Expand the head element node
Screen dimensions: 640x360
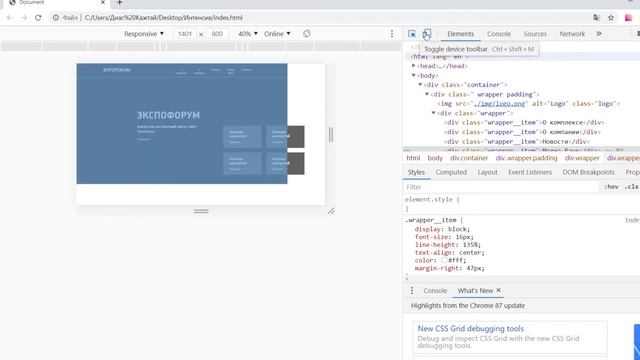[413, 66]
